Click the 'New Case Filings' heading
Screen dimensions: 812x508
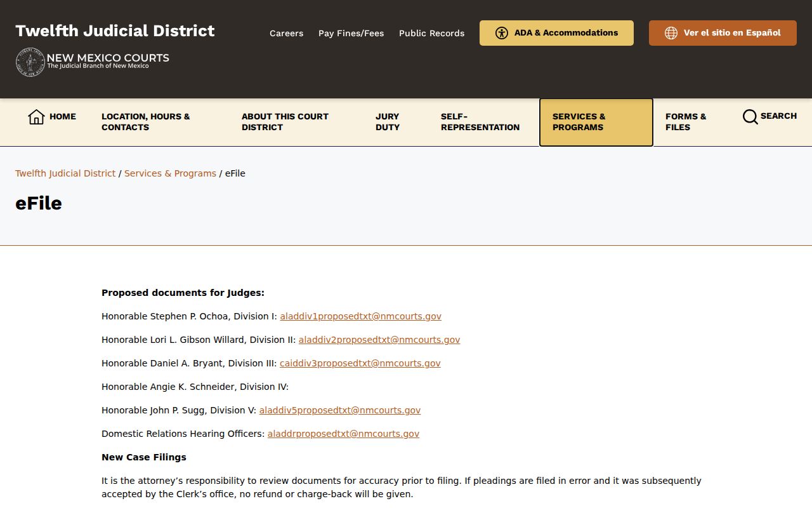point(144,457)
